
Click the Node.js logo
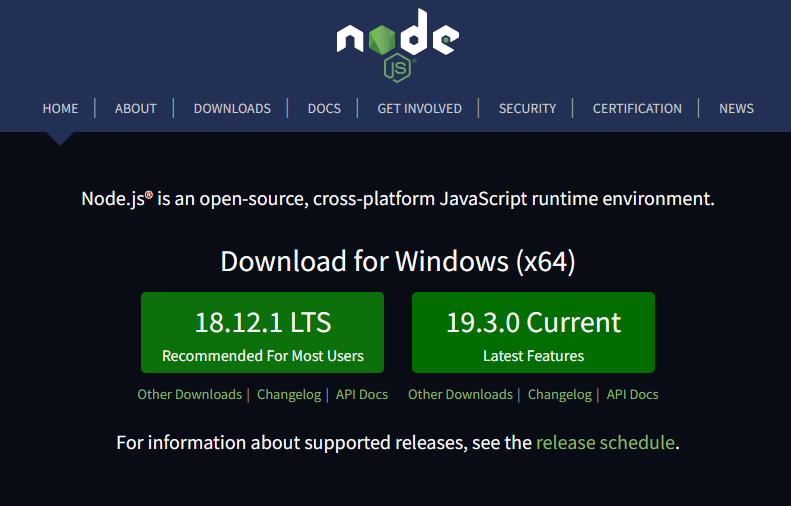coord(398,45)
